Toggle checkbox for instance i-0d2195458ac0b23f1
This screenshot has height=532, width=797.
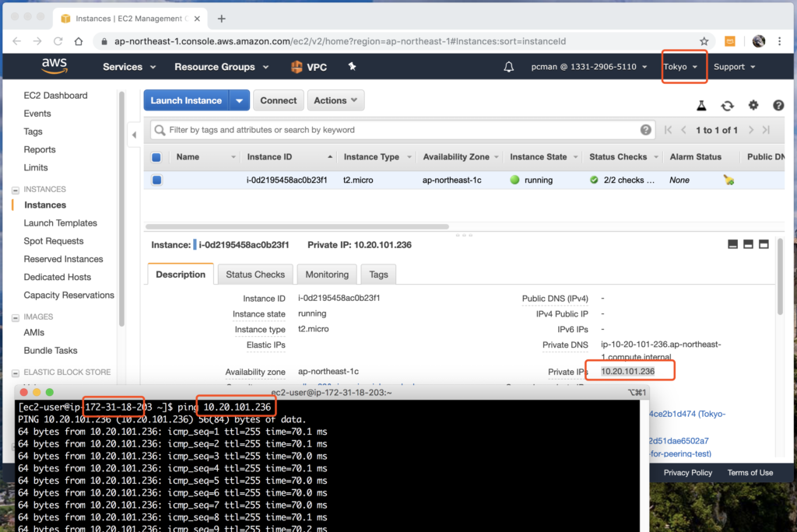click(x=156, y=180)
